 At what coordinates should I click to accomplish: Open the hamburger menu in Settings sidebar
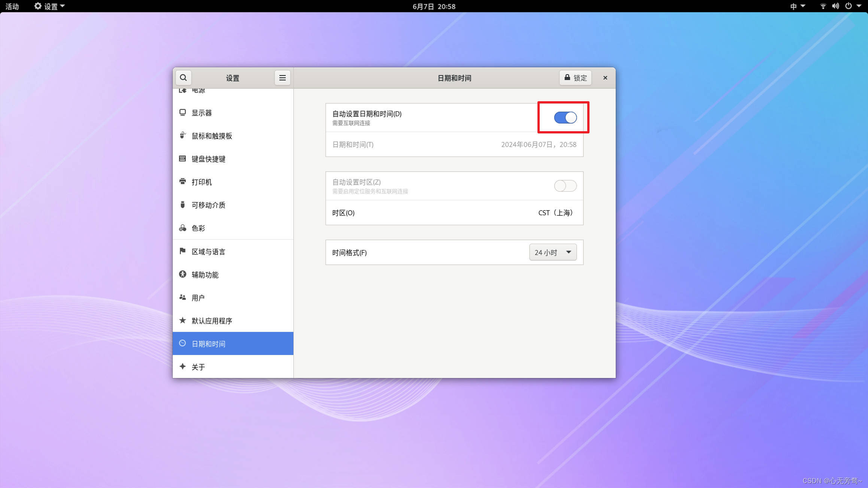[282, 78]
